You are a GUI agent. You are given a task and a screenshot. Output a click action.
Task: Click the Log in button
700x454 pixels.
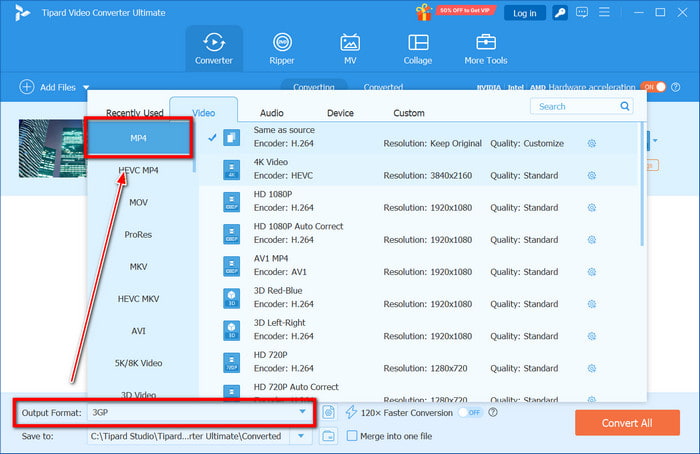pyautogui.click(x=524, y=13)
